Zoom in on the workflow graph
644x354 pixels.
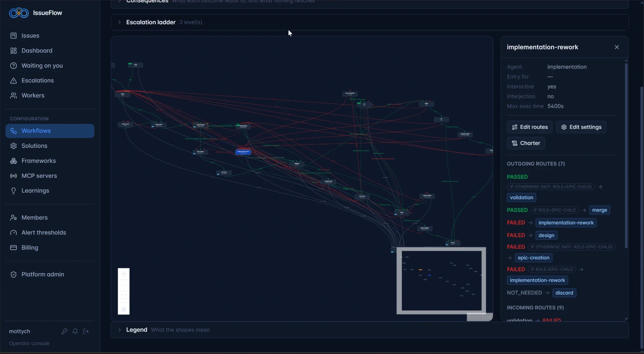(124, 274)
